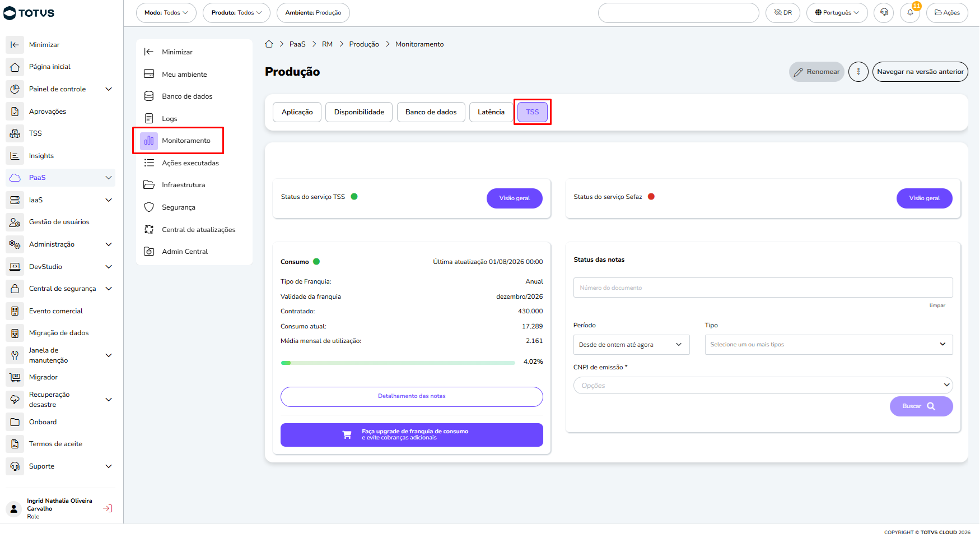This screenshot has height=542, width=980.
Task: Open the TSS icon in main sidebar
Action: (x=15, y=133)
